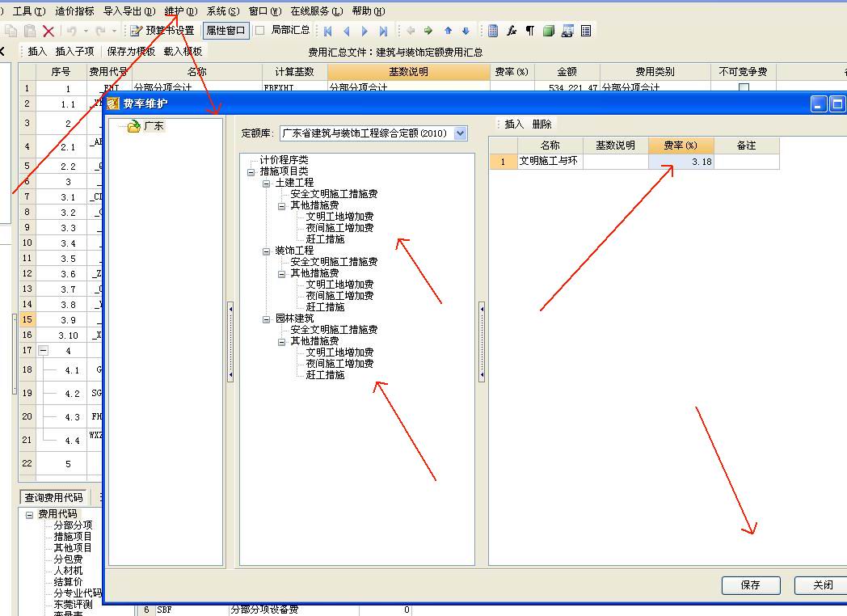Click the left vertical splitter handle
The width and height of the screenshot is (847, 616).
pos(230,342)
